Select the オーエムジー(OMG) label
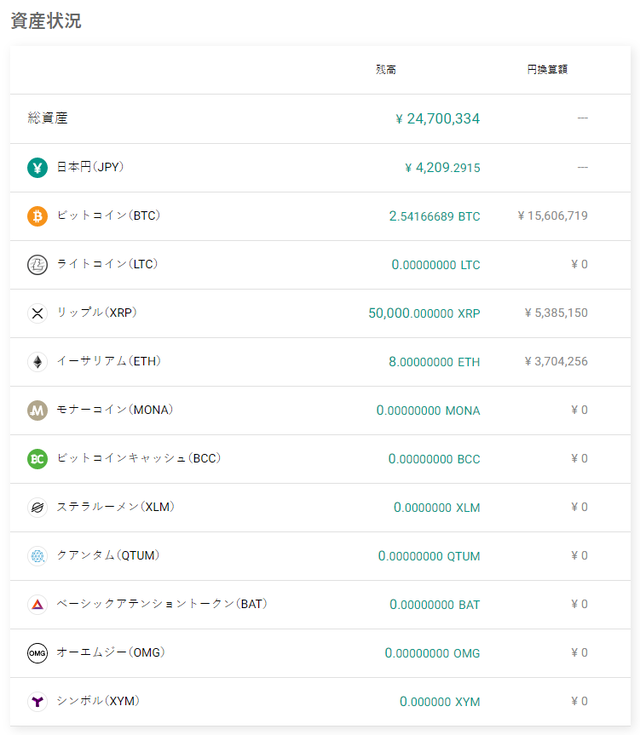640x735 pixels. (x=111, y=652)
